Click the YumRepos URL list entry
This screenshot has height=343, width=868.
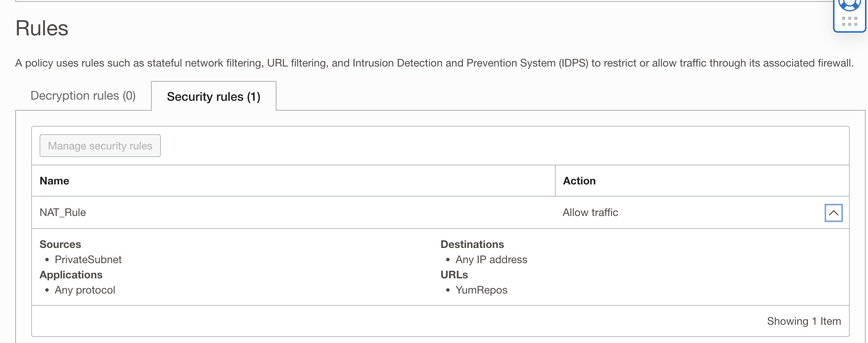point(481,290)
